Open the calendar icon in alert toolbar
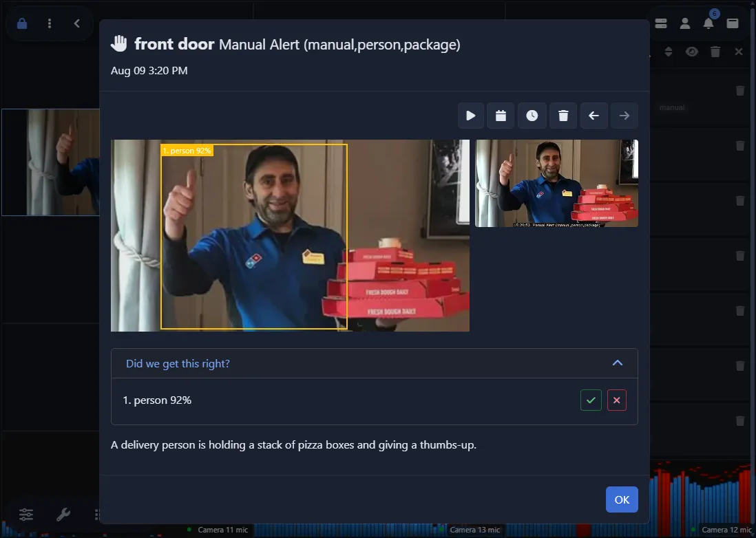 pyautogui.click(x=501, y=116)
